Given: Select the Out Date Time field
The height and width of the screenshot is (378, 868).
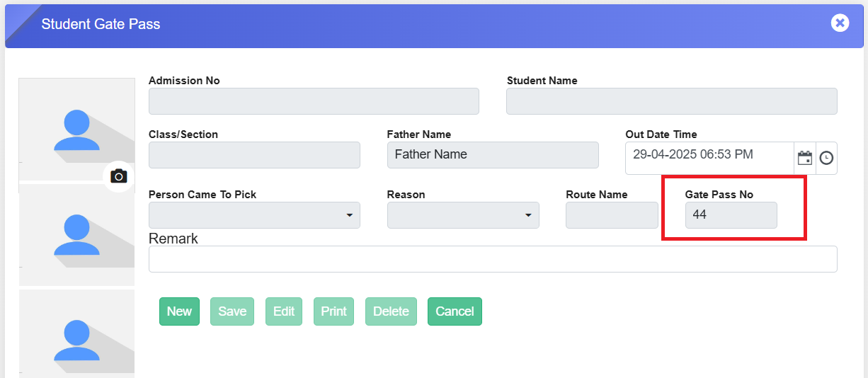Looking at the screenshot, I should pyautogui.click(x=709, y=157).
